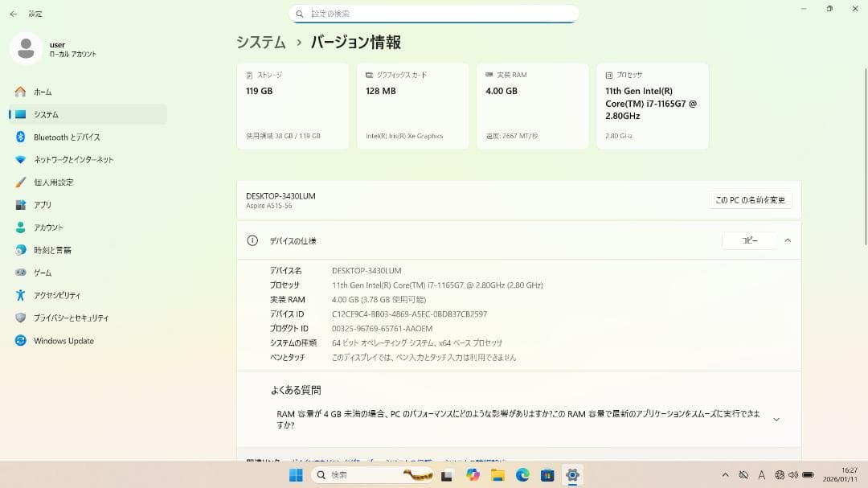Viewport: 868px width, 488px height.
Task: Open Windows Update from the sidebar
Action: (x=64, y=340)
